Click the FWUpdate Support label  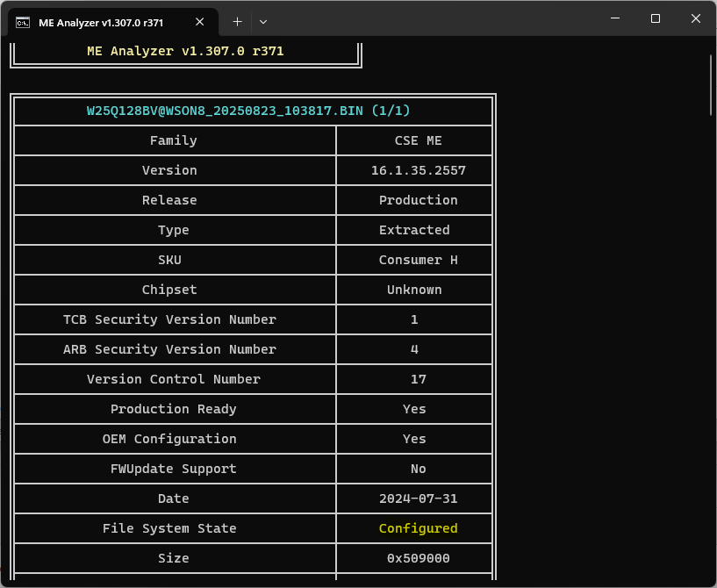click(174, 469)
